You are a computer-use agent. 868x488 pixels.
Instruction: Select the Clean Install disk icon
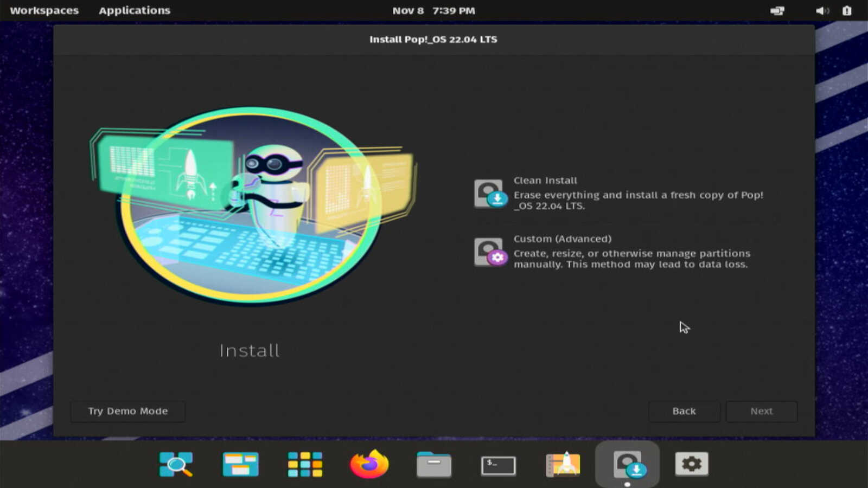pyautogui.click(x=490, y=194)
